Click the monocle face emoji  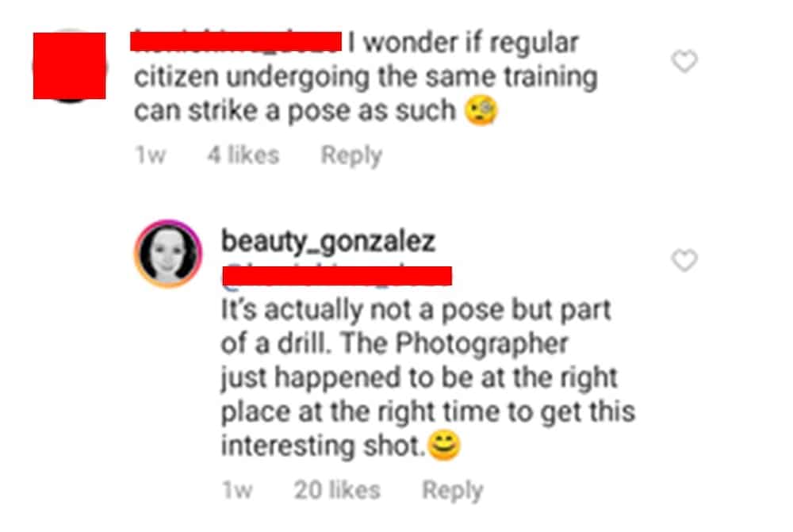pyautogui.click(x=481, y=110)
